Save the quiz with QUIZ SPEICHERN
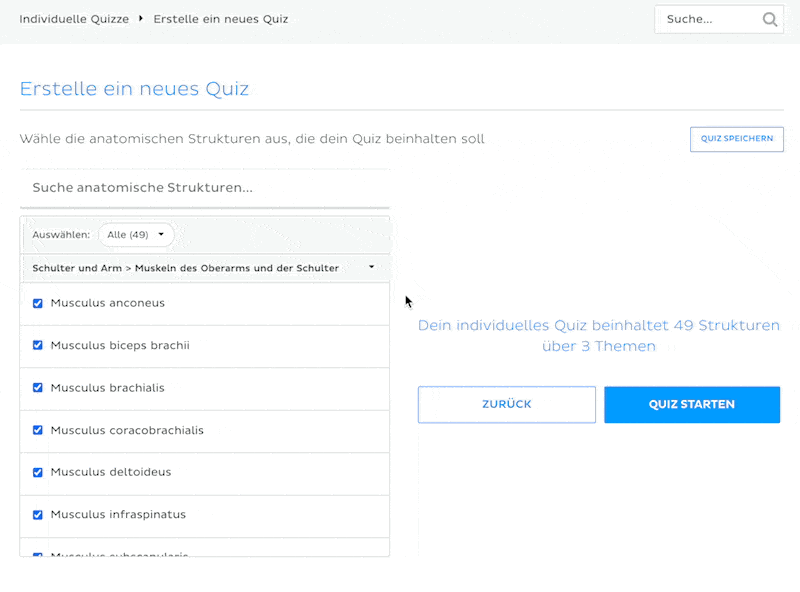The width and height of the screenshot is (800, 592). 737,139
